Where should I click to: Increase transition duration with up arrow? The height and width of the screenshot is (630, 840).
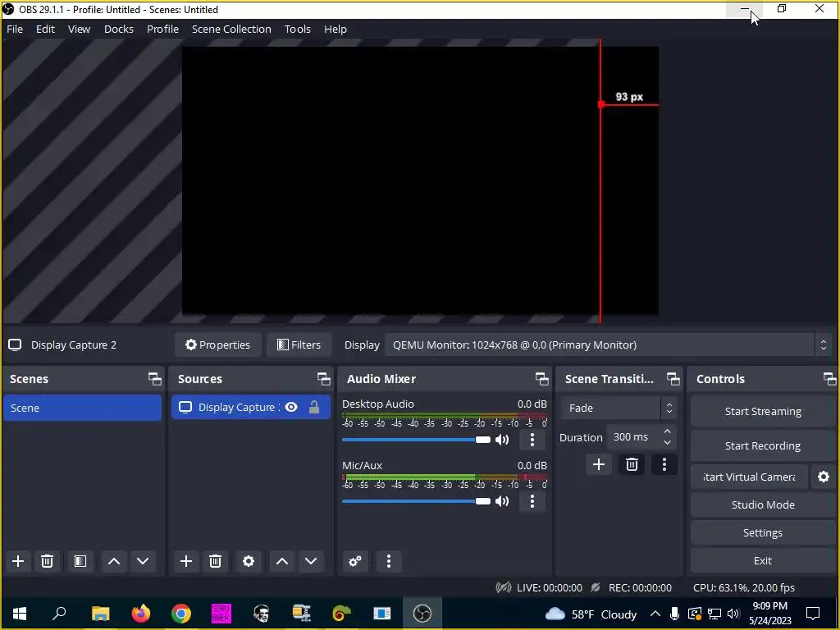667,431
